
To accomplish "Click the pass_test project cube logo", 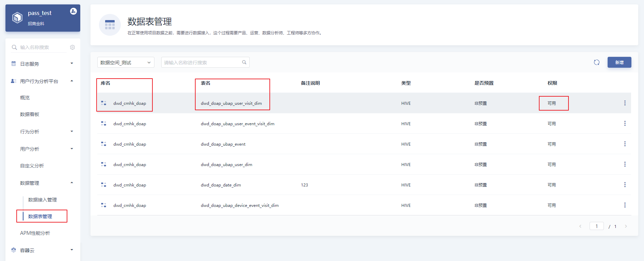I will pos(17,18).
